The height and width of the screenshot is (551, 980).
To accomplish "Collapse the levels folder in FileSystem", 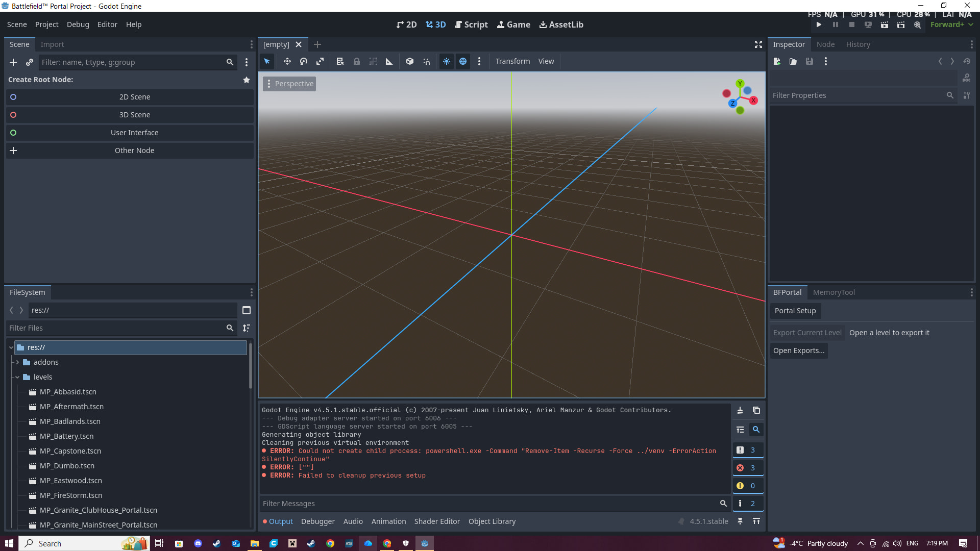I will [x=17, y=377].
